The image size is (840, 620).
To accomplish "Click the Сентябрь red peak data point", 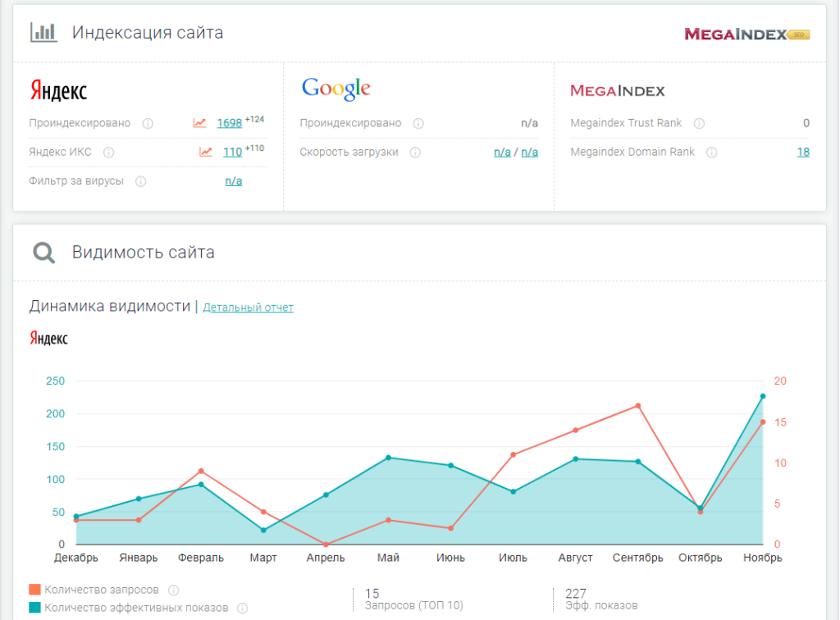I will tap(637, 406).
